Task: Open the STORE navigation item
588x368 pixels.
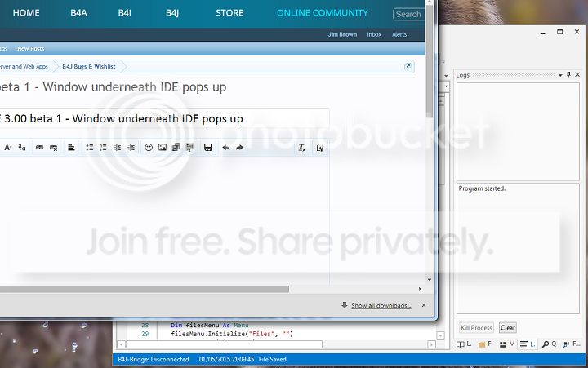Action: (x=229, y=13)
